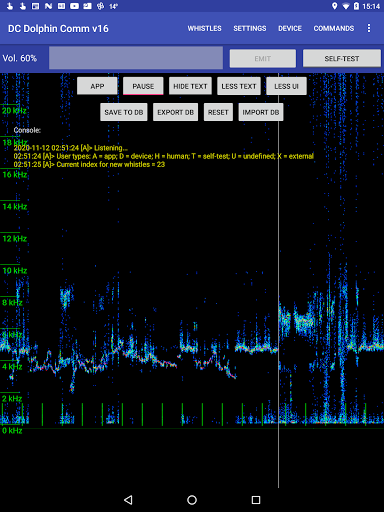Toggle the LESS UI button
Image resolution: width=384 pixels, height=512 pixels.
pyautogui.click(x=286, y=86)
